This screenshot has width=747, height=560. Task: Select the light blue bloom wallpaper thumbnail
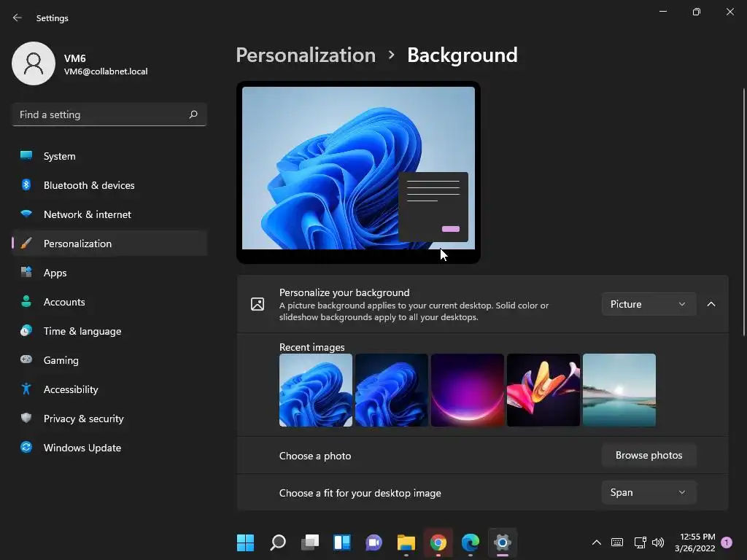coord(316,390)
